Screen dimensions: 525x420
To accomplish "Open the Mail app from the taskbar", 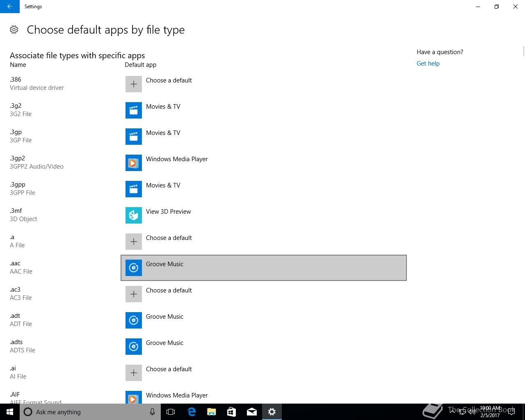I will click(x=252, y=412).
